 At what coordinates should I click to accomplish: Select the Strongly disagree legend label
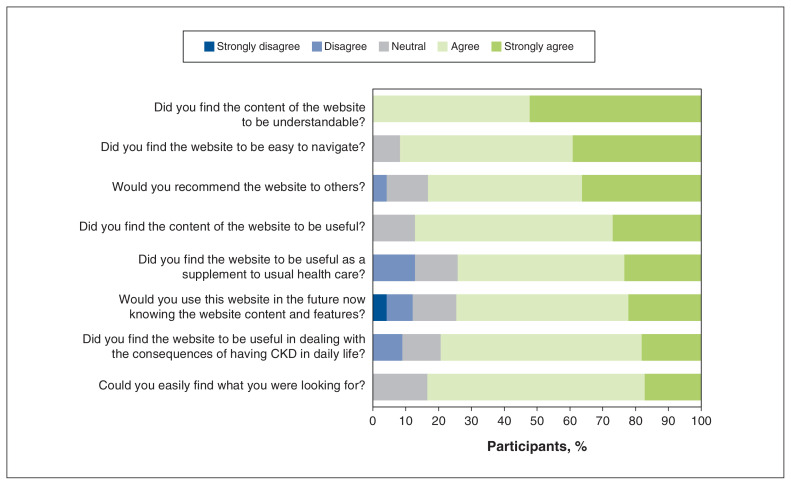258,46
